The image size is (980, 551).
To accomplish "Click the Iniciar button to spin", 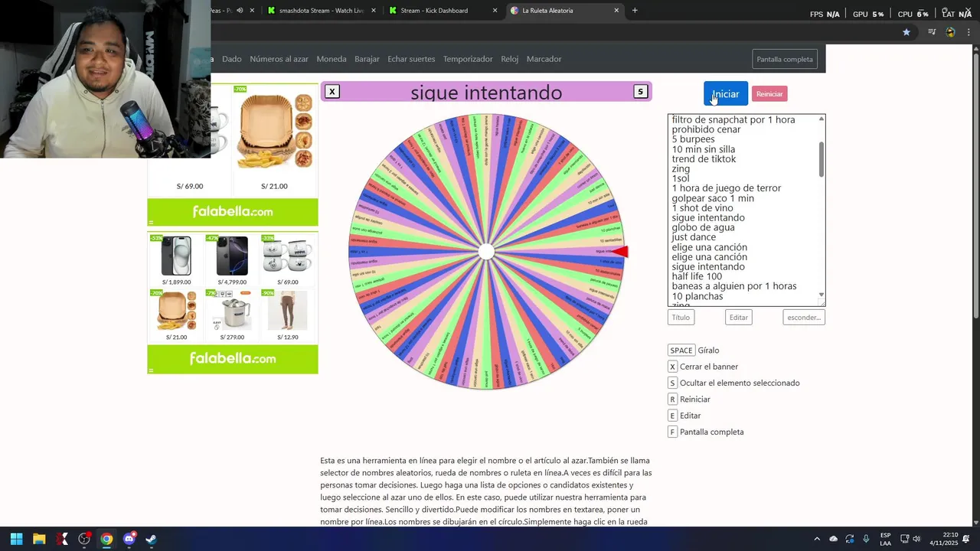I will (726, 94).
